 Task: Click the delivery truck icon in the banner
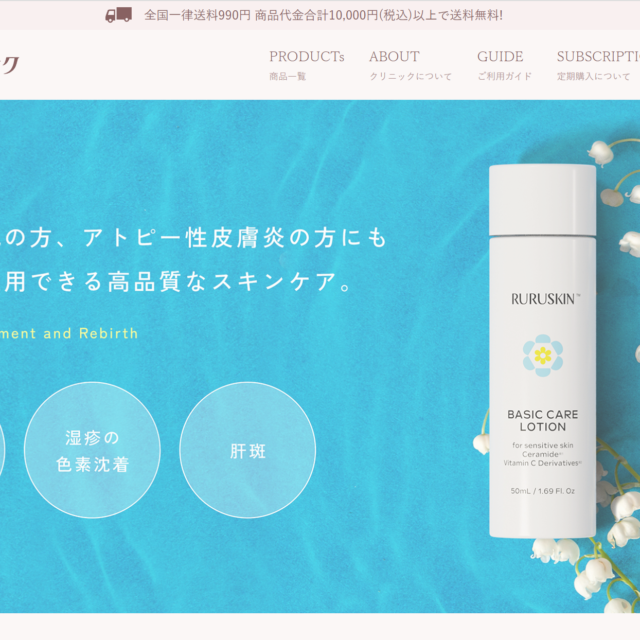click(118, 15)
